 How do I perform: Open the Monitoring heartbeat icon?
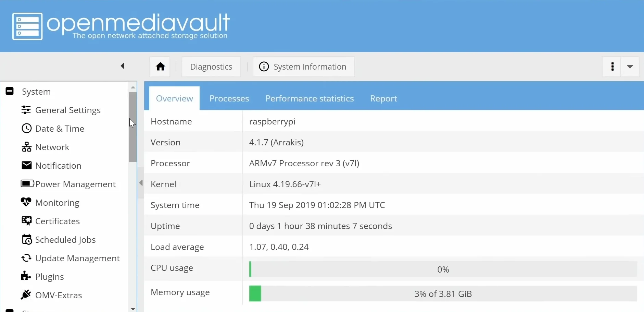click(x=26, y=202)
